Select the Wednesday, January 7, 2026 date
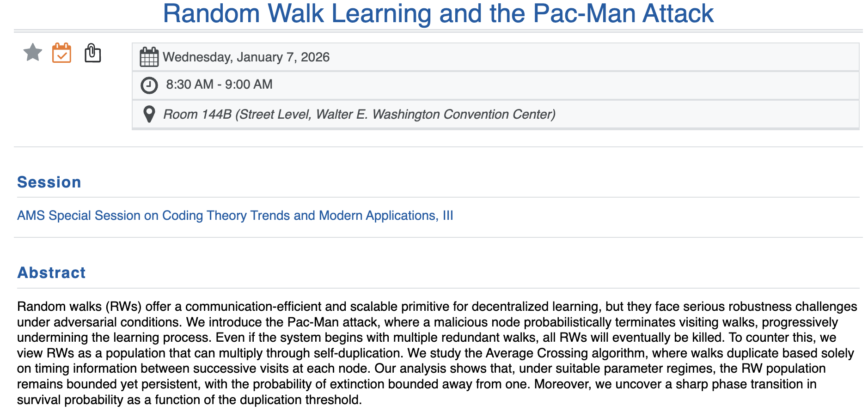This screenshot has width=868, height=411. click(246, 57)
